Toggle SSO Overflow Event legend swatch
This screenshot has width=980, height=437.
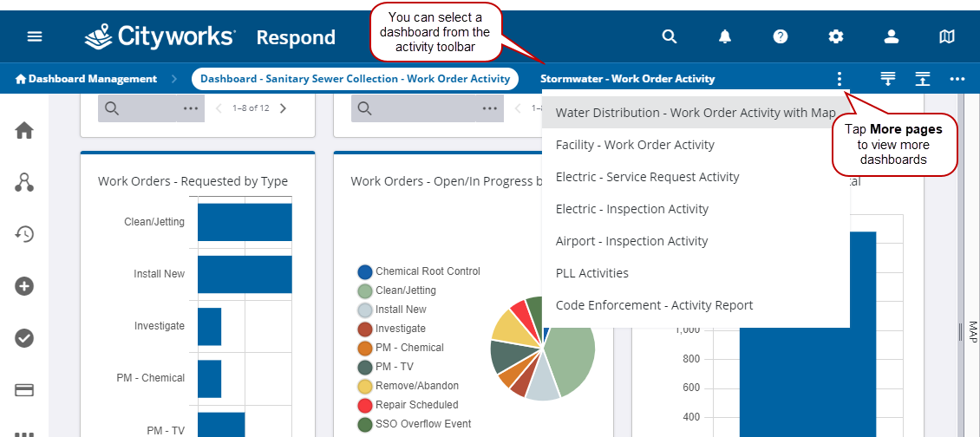pos(365,425)
